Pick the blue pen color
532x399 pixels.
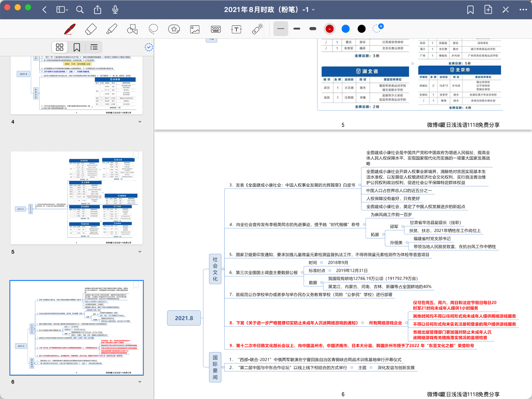click(x=345, y=29)
